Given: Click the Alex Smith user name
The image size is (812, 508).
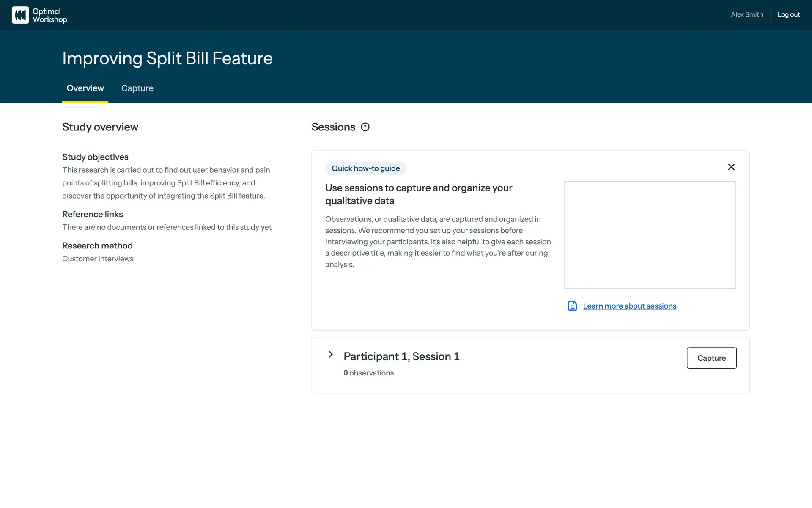Looking at the screenshot, I should pyautogui.click(x=746, y=15).
